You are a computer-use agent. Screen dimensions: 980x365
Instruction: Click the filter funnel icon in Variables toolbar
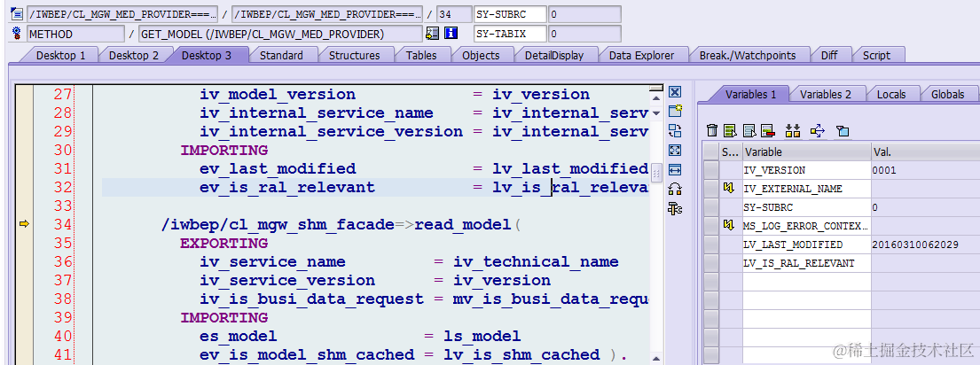coord(843,131)
